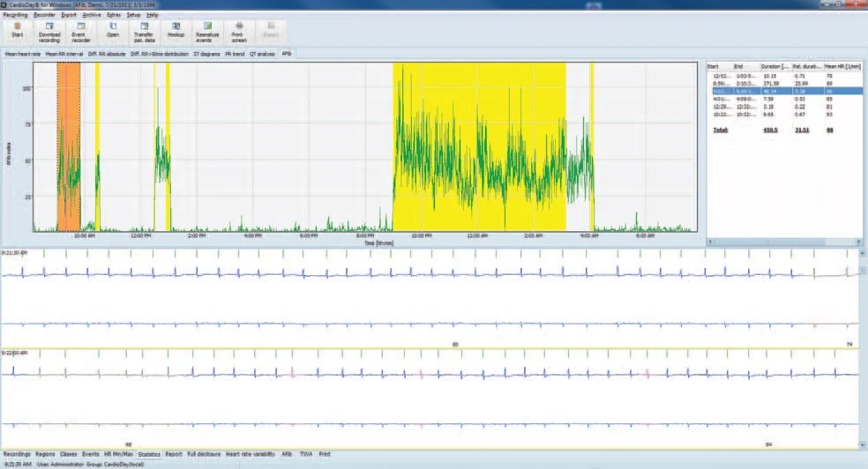Click the Download recording icon

pyautogui.click(x=49, y=32)
